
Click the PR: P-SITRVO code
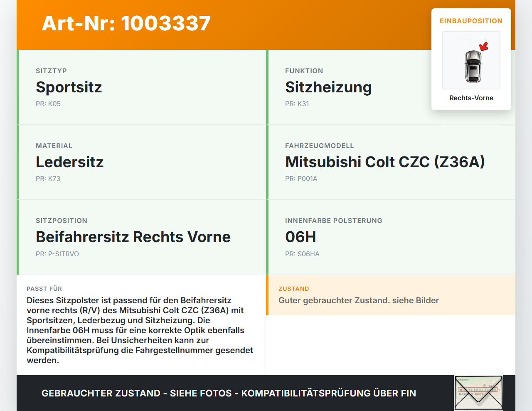tap(57, 254)
